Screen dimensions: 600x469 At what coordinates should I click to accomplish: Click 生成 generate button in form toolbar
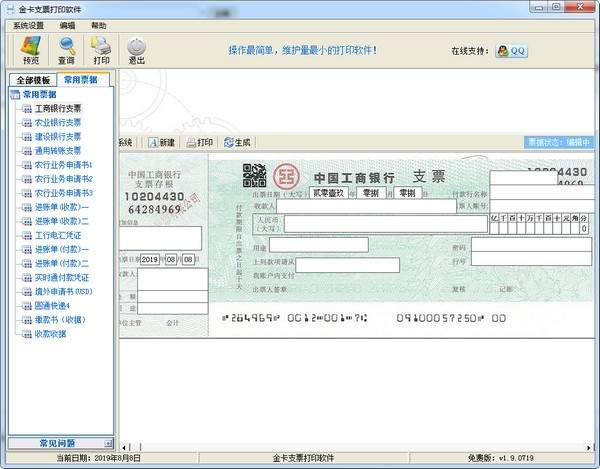pos(237,142)
